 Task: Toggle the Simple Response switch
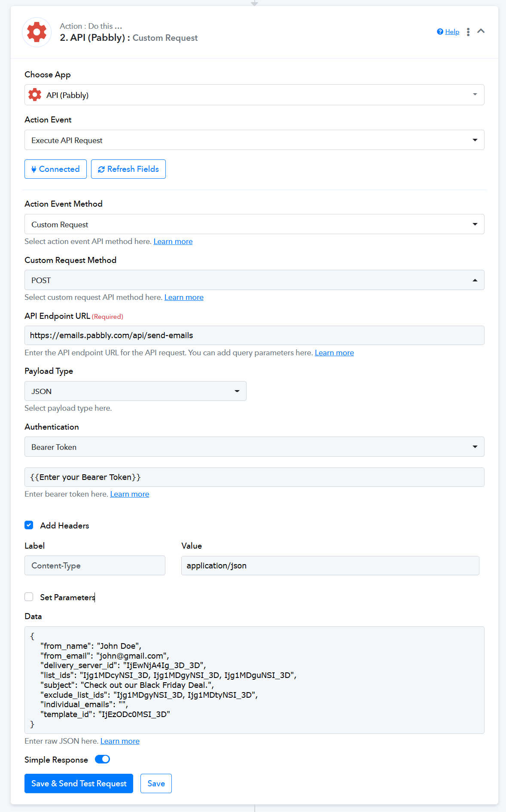pyautogui.click(x=103, y=759)
